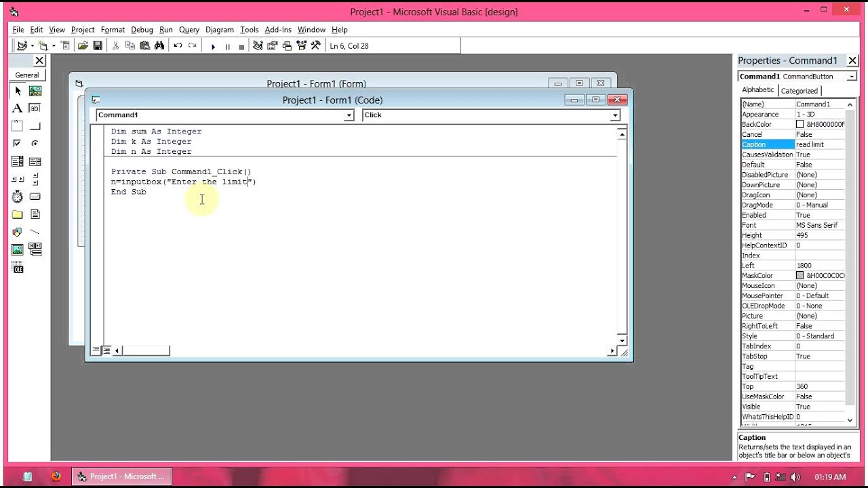
Task: Start the program with the Run arrow
Action: 213,46
